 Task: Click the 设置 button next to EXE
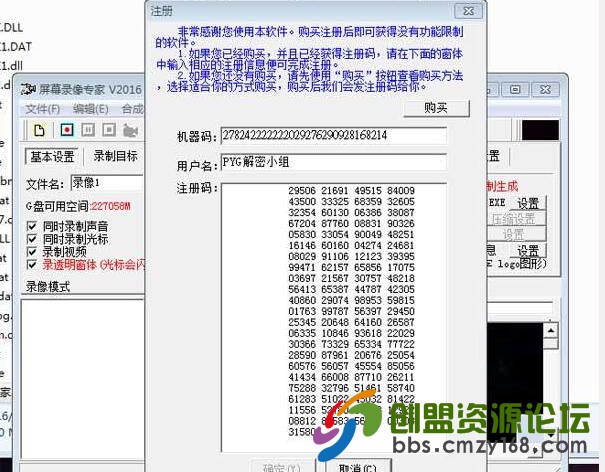[527, 203]
